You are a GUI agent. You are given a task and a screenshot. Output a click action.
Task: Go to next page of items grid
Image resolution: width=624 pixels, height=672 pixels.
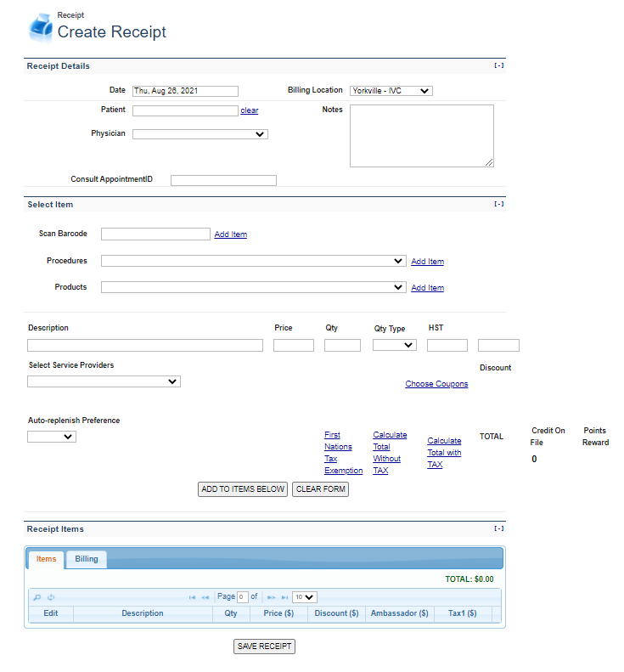[272, 597]
